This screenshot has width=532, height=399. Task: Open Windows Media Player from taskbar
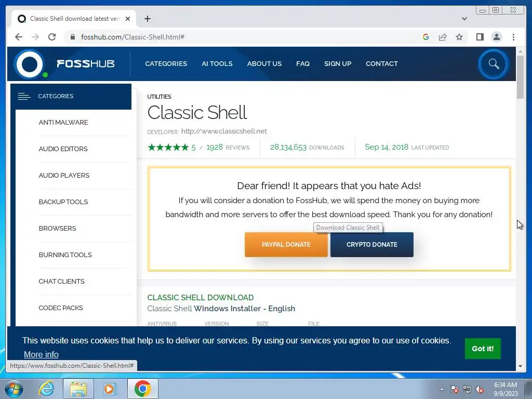[110, 389]
